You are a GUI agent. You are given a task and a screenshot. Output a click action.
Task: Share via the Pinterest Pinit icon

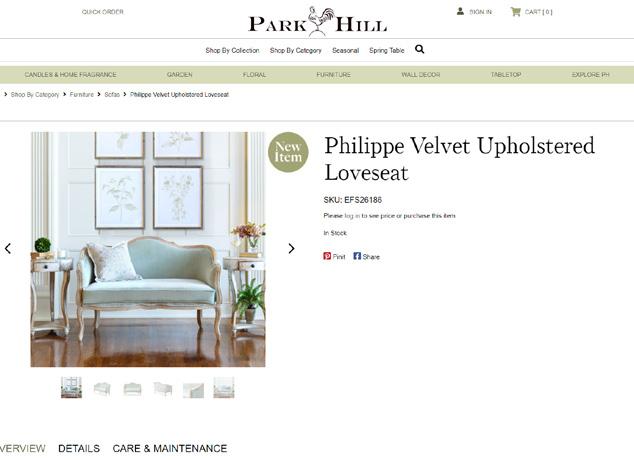pos(327,256)
